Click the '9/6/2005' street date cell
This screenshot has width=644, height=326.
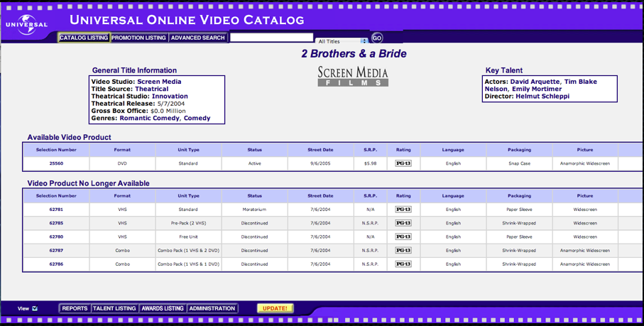coord(320,163)
